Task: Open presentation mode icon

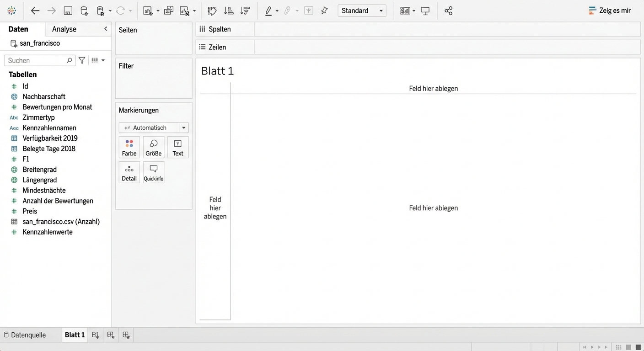Action: pos(425,11)
